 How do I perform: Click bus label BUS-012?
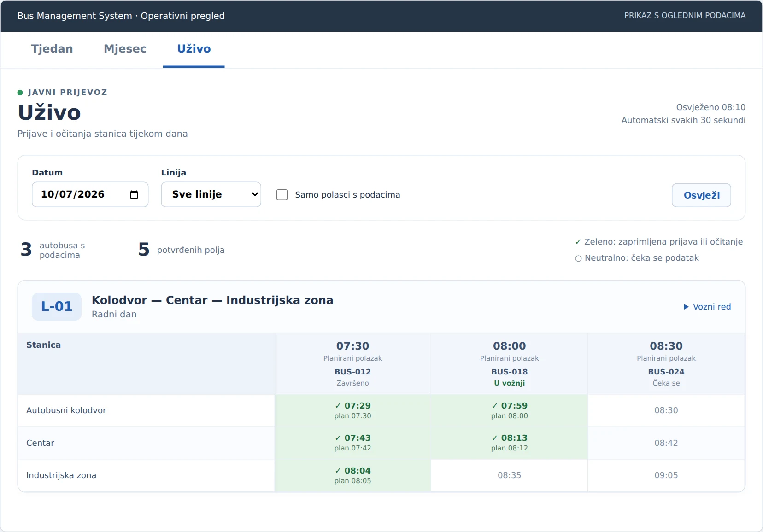353,372
